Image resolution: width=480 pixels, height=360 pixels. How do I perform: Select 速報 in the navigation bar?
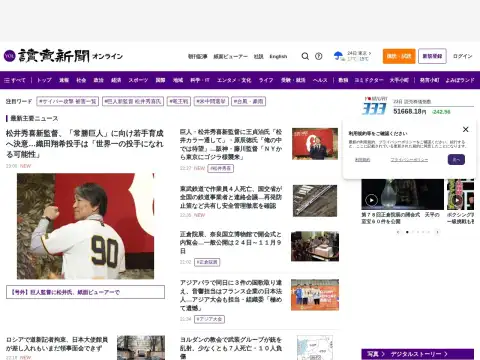(x=64, y=80)
